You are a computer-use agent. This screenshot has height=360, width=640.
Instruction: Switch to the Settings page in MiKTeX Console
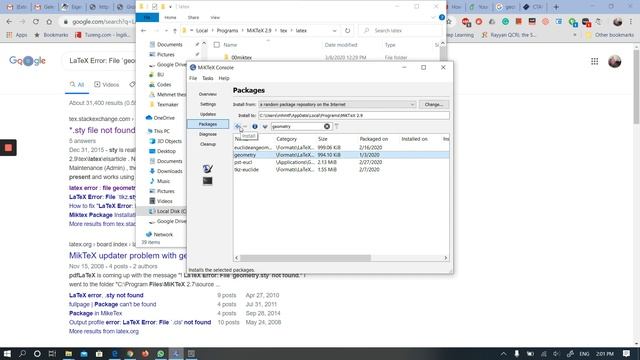point(208,104)
